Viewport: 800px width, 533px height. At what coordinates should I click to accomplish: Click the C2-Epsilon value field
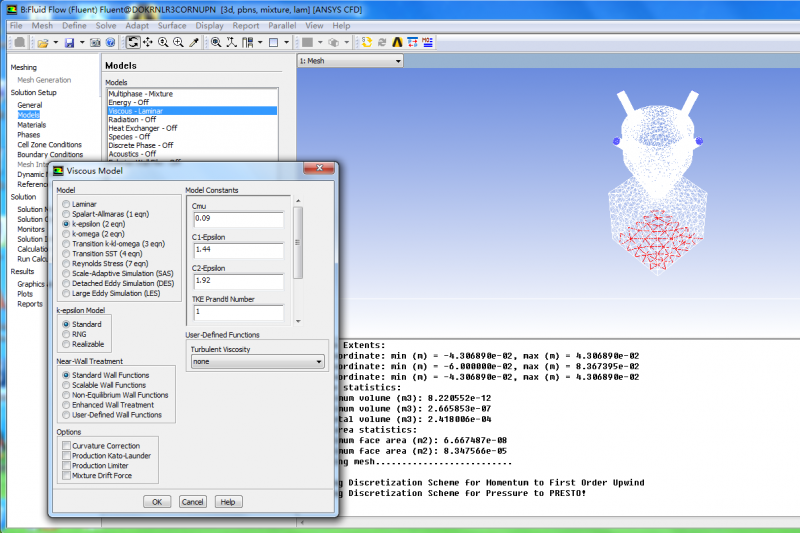[238, 281]
